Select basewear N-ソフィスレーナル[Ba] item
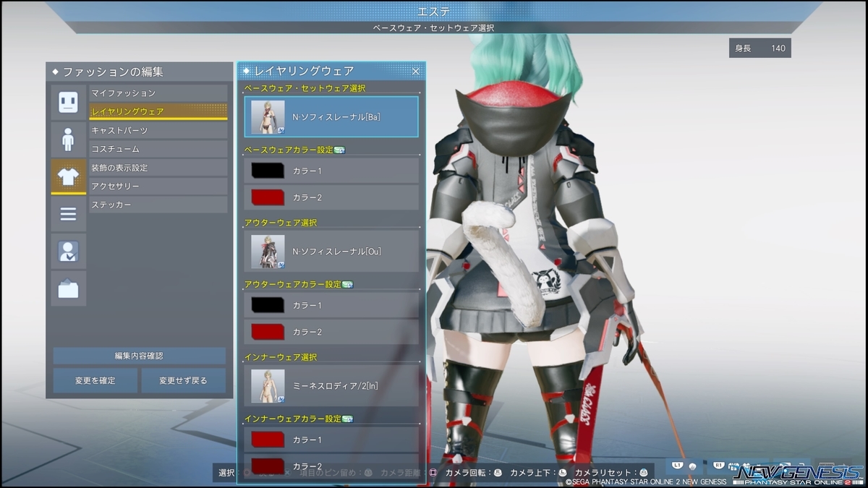The height and width of the screenshot is (488, 868). [331, 116]
